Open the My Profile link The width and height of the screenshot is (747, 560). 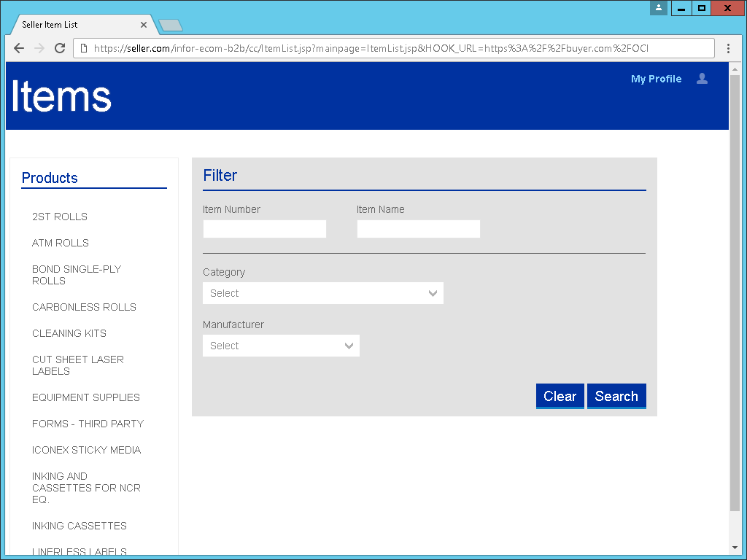point(656,79)
